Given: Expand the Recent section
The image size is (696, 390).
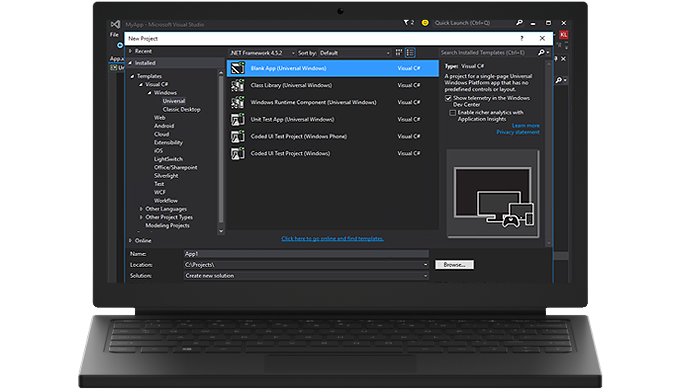Looking at the screenshot, I should (x=130, y=51).
